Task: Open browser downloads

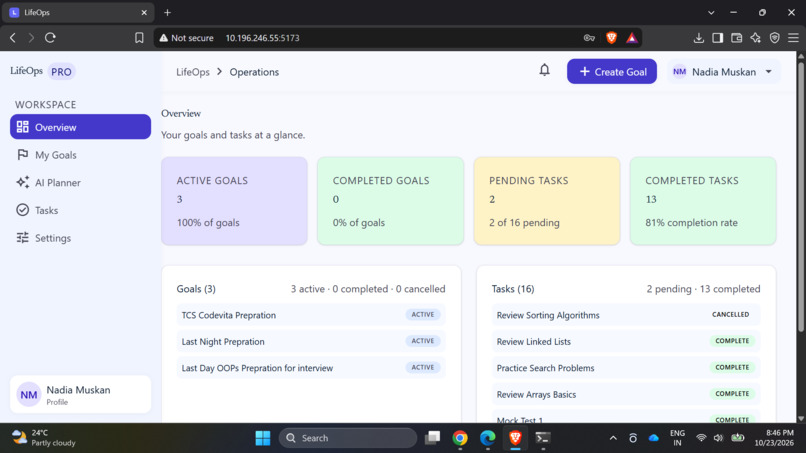Action: click(699, 38)
